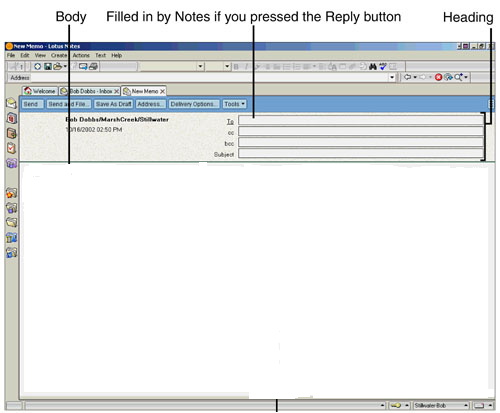Click the Refresh globe navigation icon
The width and height of the screenshot is (500, 413).
click(x=448, y=77)
